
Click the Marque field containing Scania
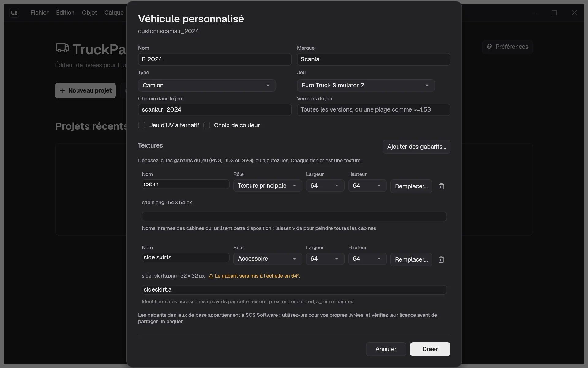tap(373, 59)
